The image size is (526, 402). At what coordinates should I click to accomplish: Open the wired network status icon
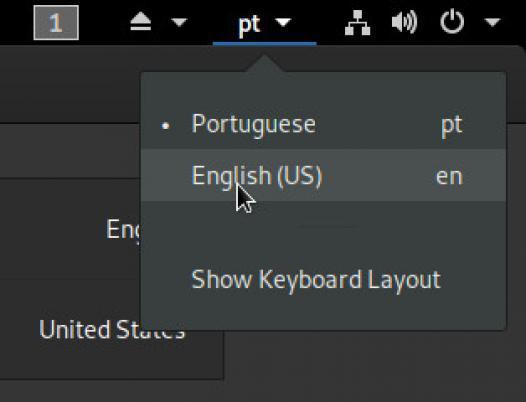357,22
